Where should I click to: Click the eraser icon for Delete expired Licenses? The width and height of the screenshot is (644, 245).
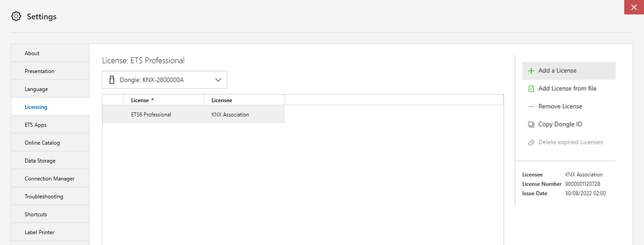[531, 142]
